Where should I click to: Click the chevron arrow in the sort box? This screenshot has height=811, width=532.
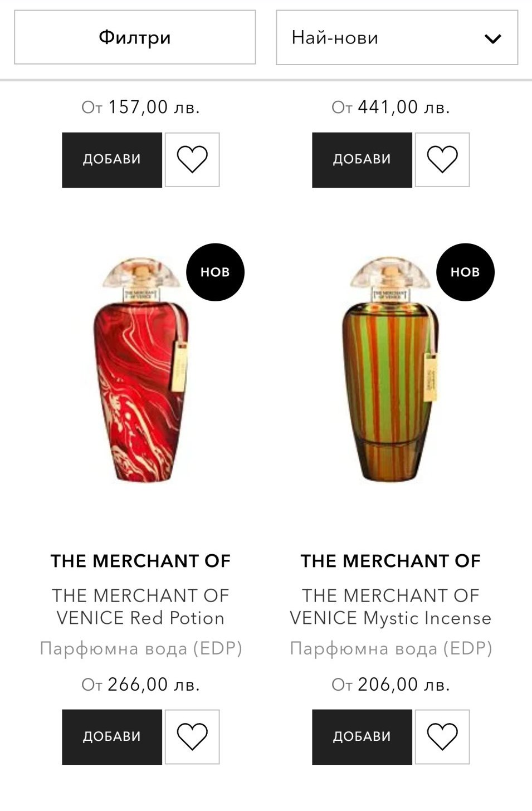click(492, 38)
